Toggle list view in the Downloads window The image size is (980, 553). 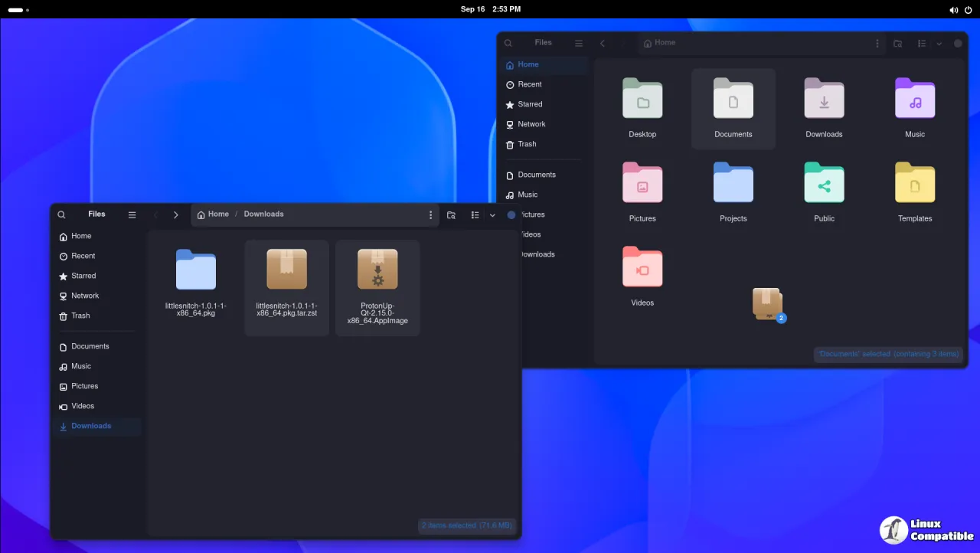pyautogui.click(x=475, y=215)
